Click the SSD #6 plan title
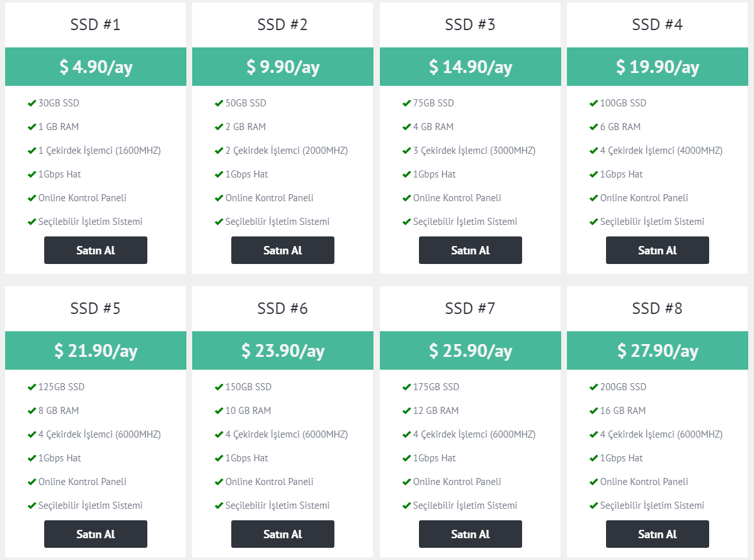The width and height of the screenshot is (754, 560). 283,308
